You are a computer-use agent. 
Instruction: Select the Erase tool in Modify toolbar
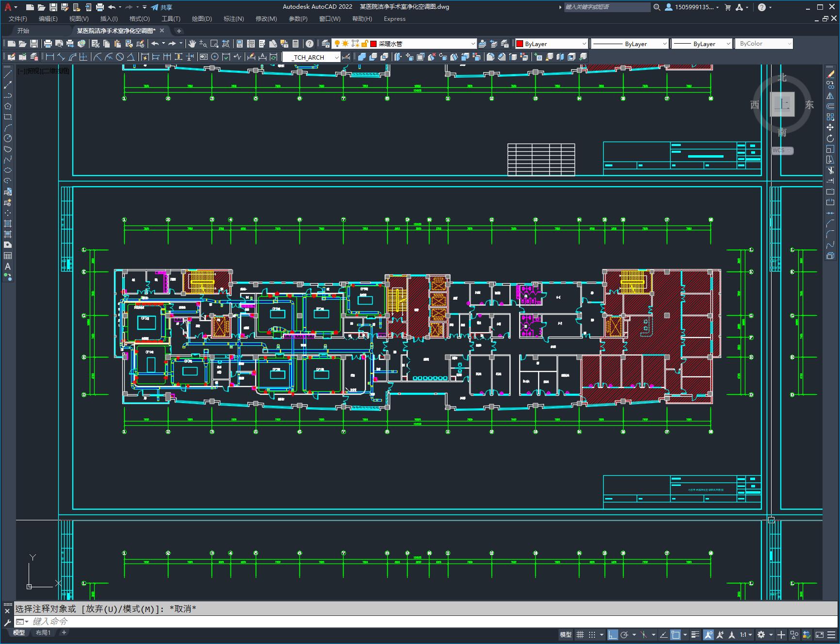pos(830,74)
